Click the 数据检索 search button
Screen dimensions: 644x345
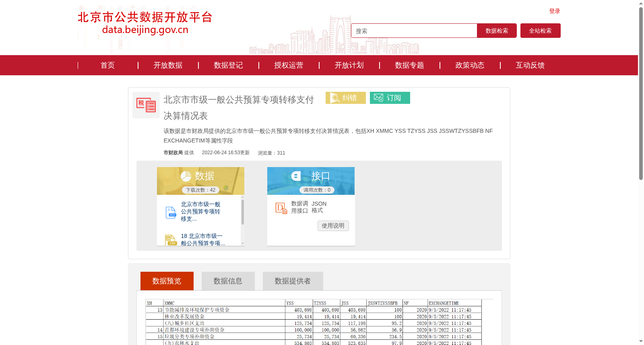[x=497, y=31]
